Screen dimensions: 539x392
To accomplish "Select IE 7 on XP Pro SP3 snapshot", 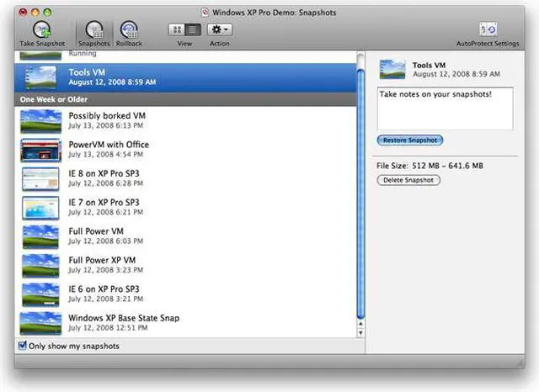I will pos(185,207).
